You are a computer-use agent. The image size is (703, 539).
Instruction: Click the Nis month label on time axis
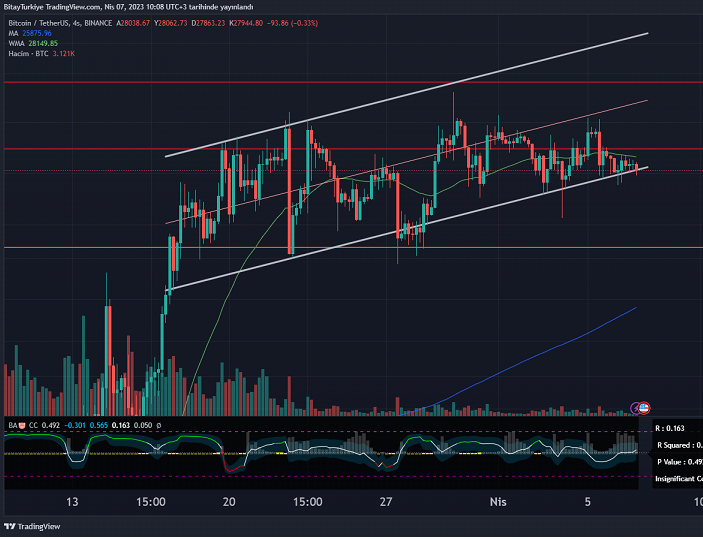click(498, 501)
